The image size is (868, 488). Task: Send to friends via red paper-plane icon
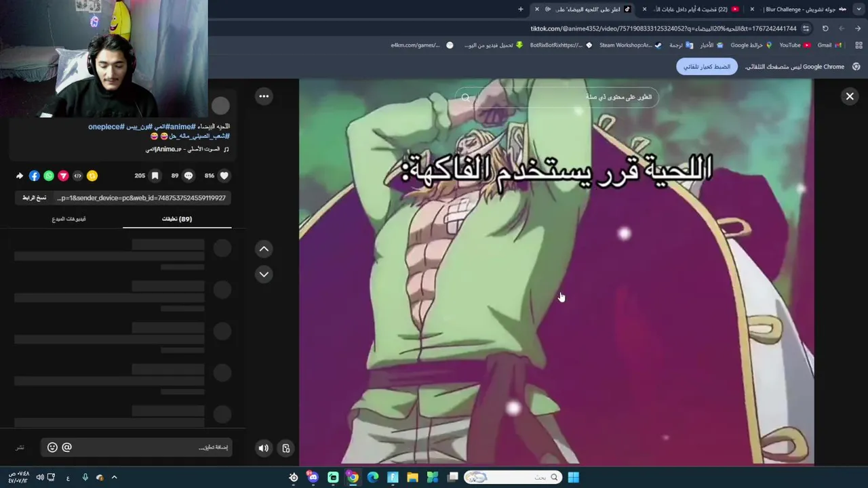63,176
